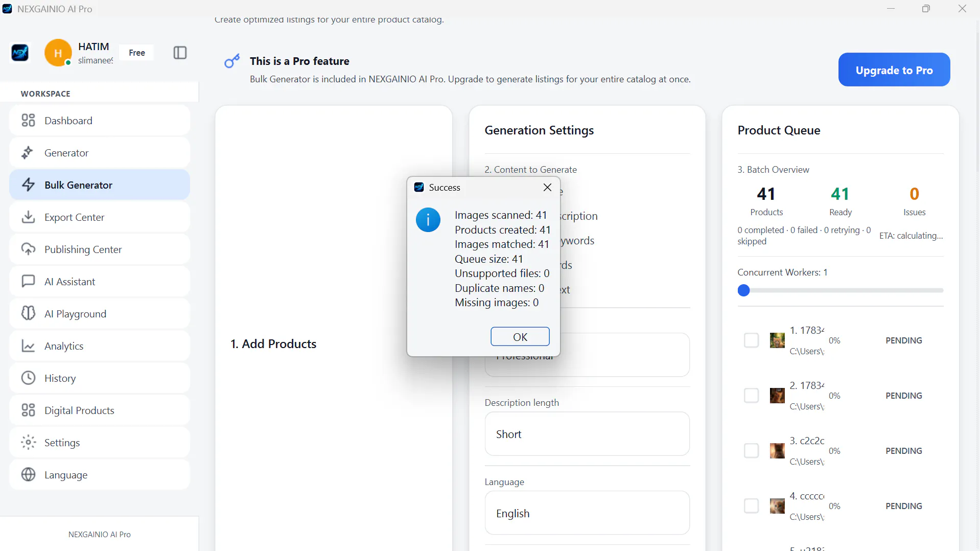Viewport: 980px width, 551px height.
Task: Open Publishing Center menu item
Action: [x=100, y=249]
